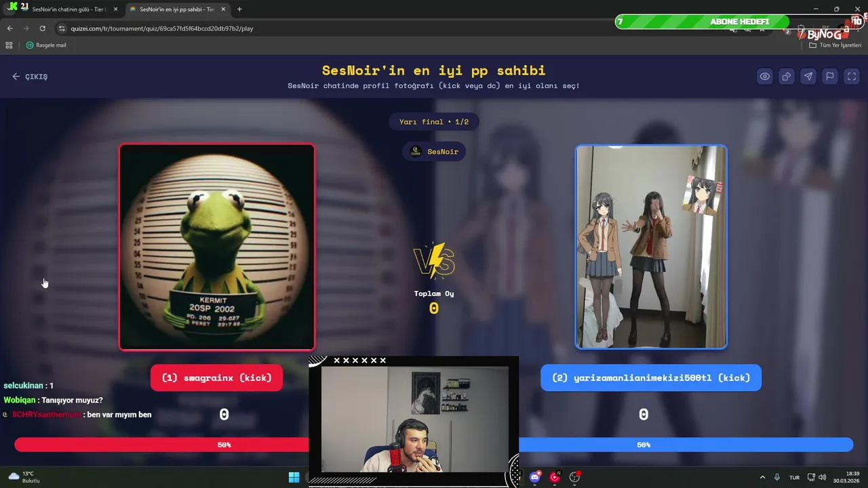The height and width of the screenshot is (488, 868).
Task: Click the Toplam Oy counter
Action: click(434, 302)
